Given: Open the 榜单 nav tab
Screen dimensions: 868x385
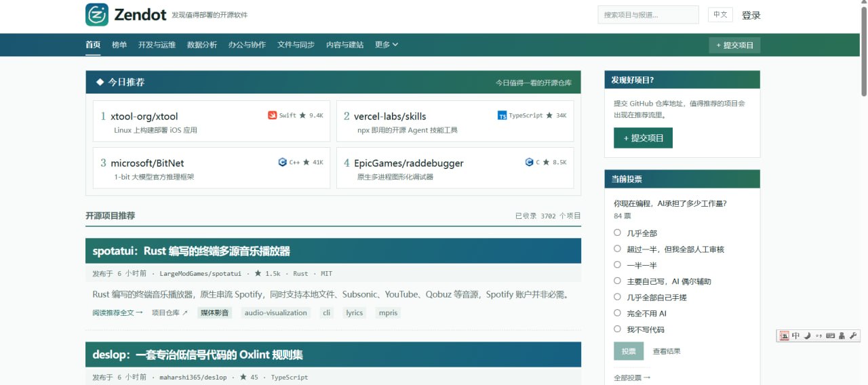Looking at the screenshot, I should point(119,45).
